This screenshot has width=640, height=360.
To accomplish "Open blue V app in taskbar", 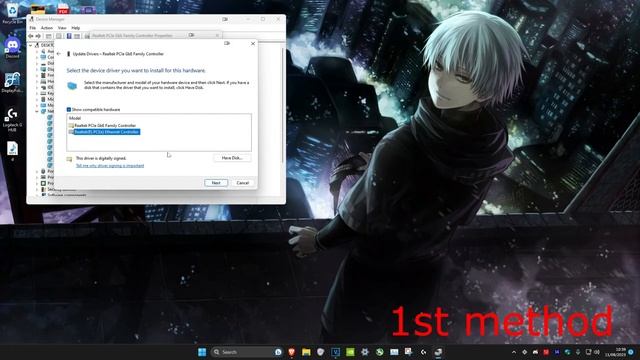I will coord(336,352).
